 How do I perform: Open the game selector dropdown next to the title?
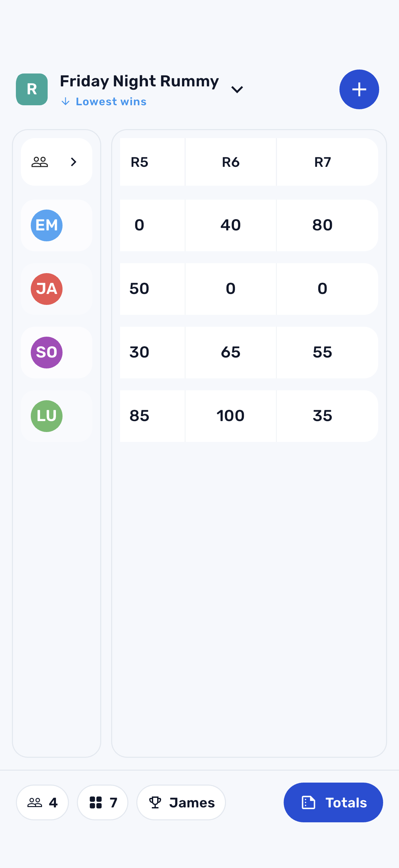pyautogui.click(x=237, y=89)
